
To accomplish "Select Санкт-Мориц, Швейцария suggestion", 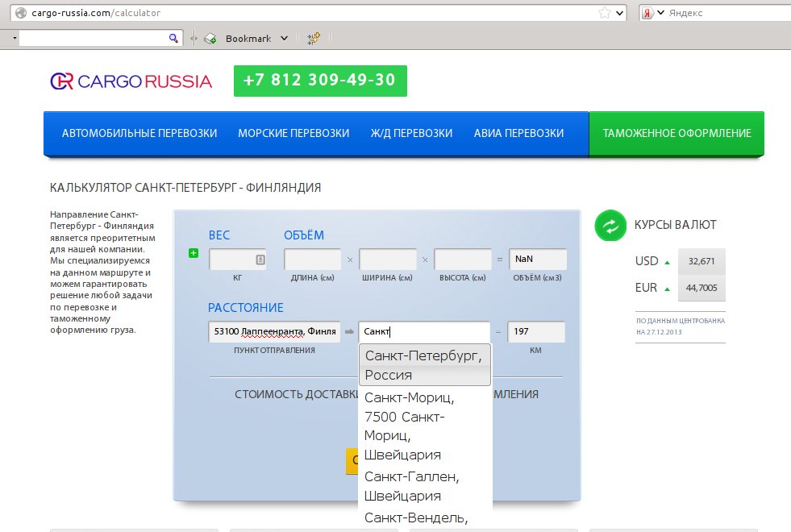I will point(424,426).
